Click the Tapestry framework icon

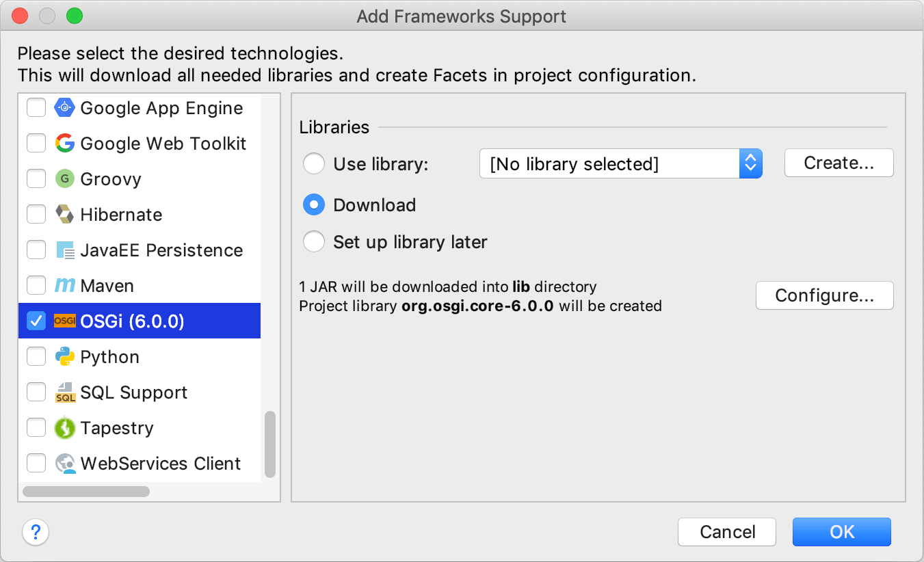(65, 428)
